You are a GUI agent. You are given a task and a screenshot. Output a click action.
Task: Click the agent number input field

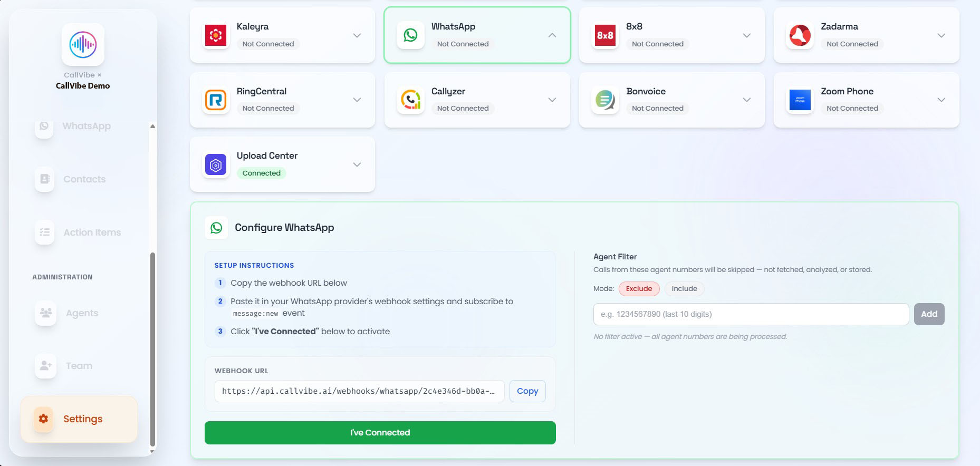(x=751, y=314)
